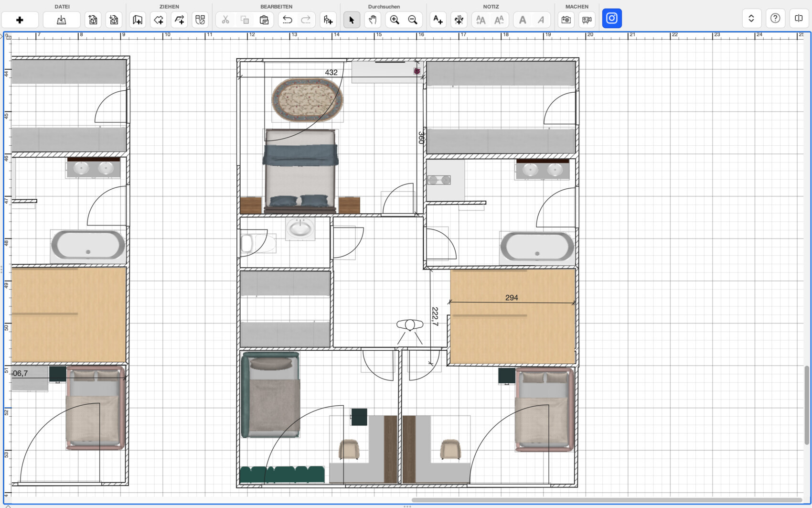
Task: Activate the hand pan tool
Action: 373,20
